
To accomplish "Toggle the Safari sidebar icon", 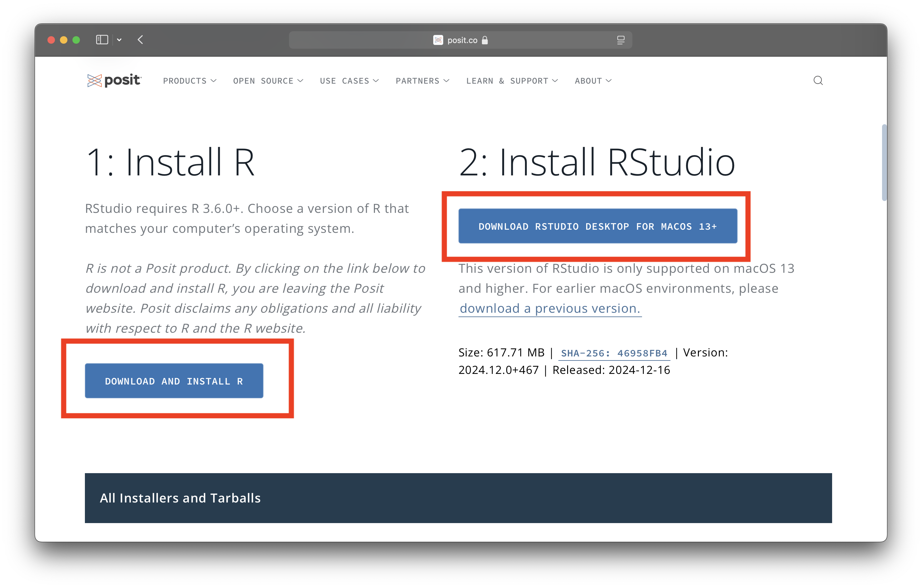I will click(102, 40).
